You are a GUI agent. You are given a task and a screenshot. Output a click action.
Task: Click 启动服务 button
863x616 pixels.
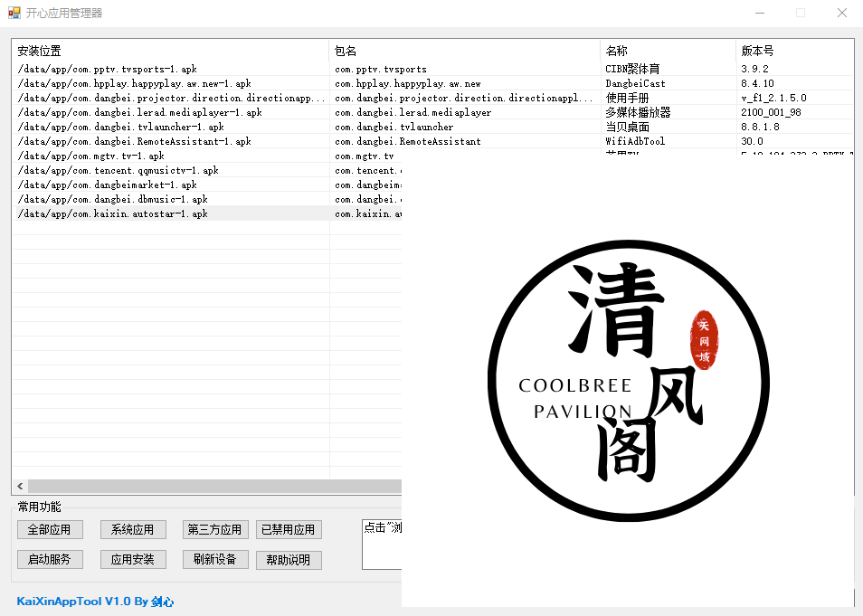tap(50, 559)
